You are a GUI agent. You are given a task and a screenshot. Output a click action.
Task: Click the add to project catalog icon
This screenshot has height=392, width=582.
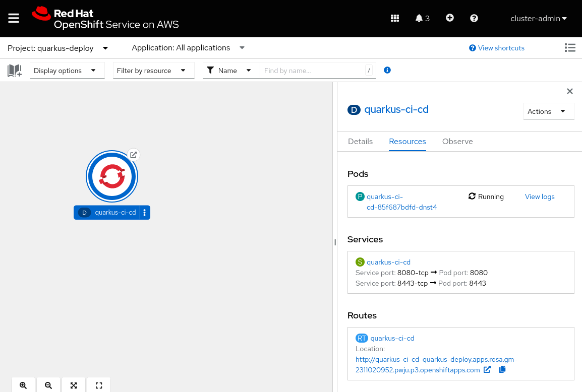[x=15, y=71]
